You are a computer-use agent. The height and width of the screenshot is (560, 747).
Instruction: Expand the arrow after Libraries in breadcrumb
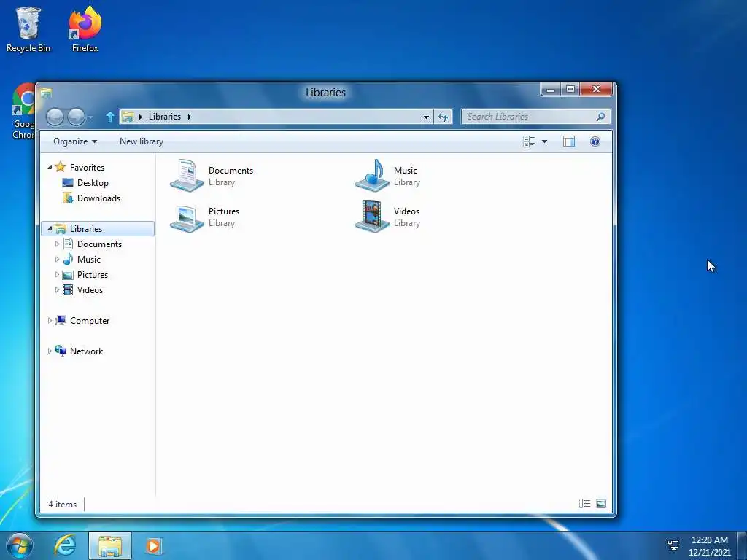(190, 117)
